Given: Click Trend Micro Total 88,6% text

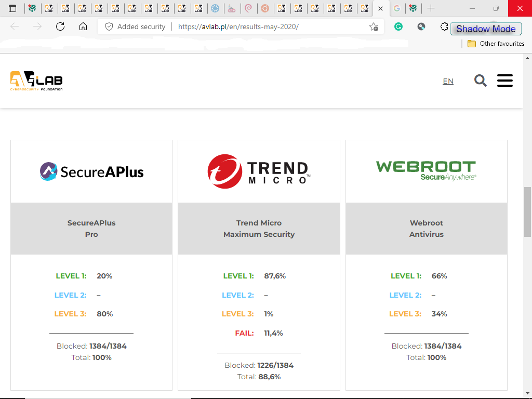Looking at the screenshot, I should tap(259, 377).
